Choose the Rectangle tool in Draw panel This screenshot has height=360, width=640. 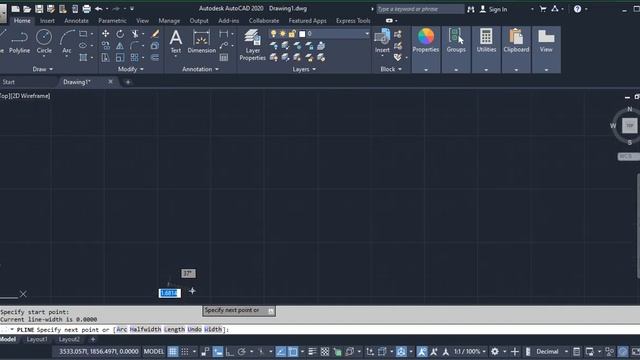(83, 34)
